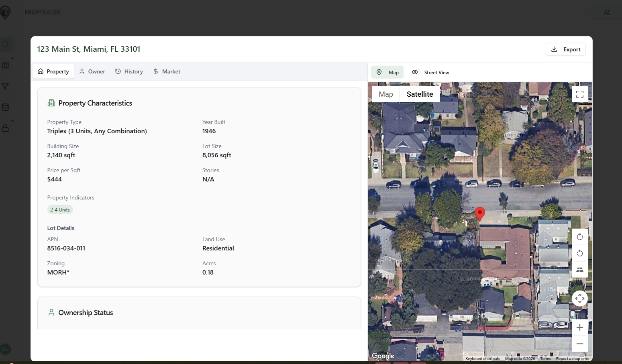Rotate map clockwise
The image size is (622, 364).
pos(580,237)
